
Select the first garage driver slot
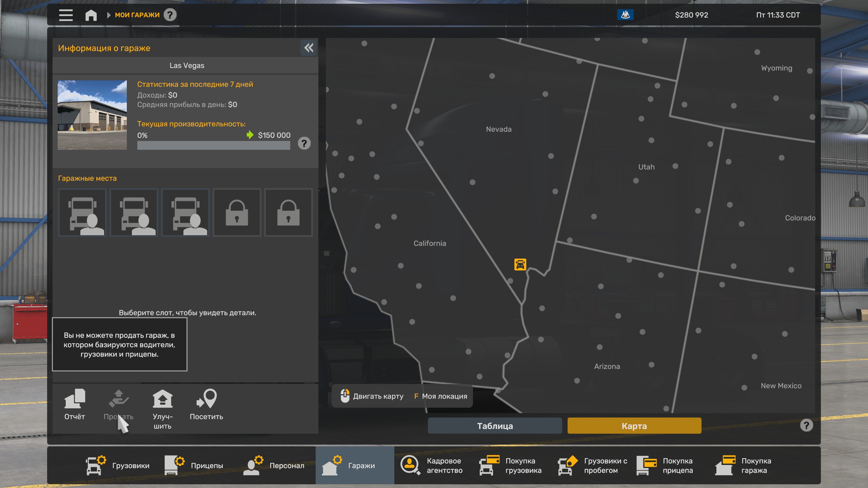tap(82, 212)
